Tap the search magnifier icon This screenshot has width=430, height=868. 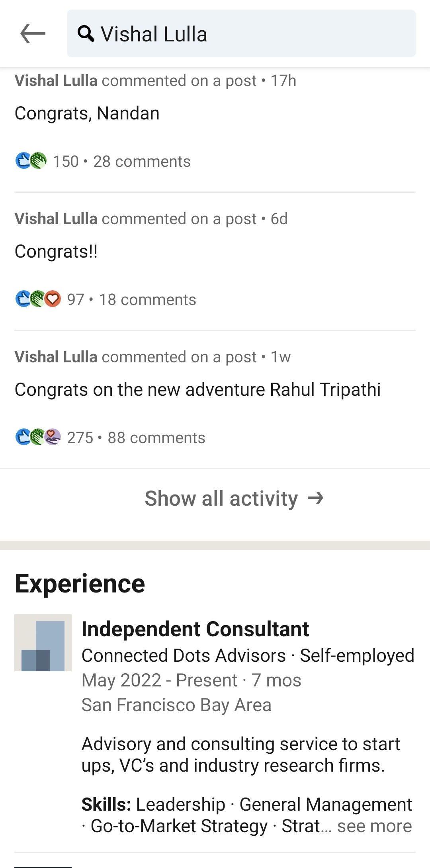click(86, 34)
